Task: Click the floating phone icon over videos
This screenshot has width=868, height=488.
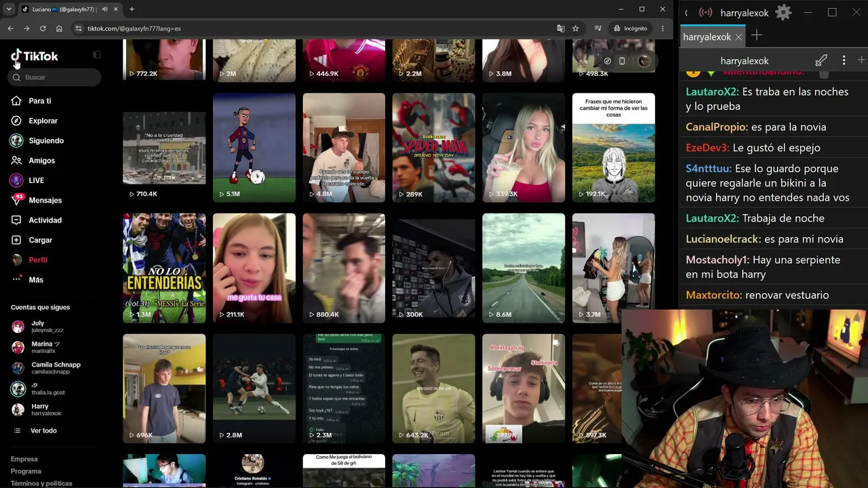Action: tap(622, 61)
